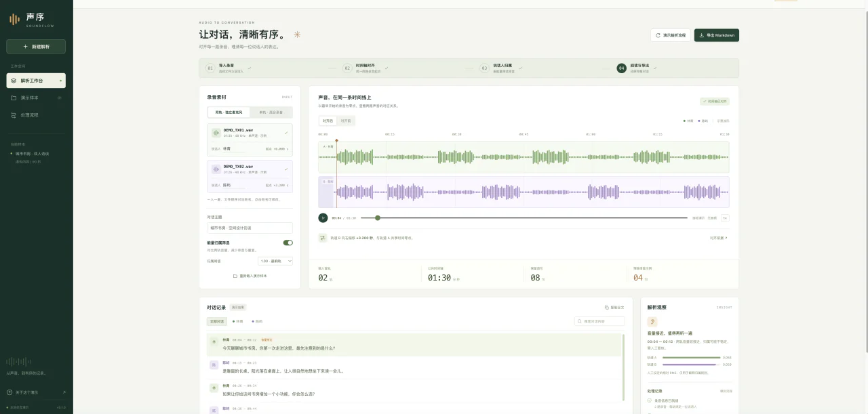Click the asterisk icon beside headline

point(297,35)
